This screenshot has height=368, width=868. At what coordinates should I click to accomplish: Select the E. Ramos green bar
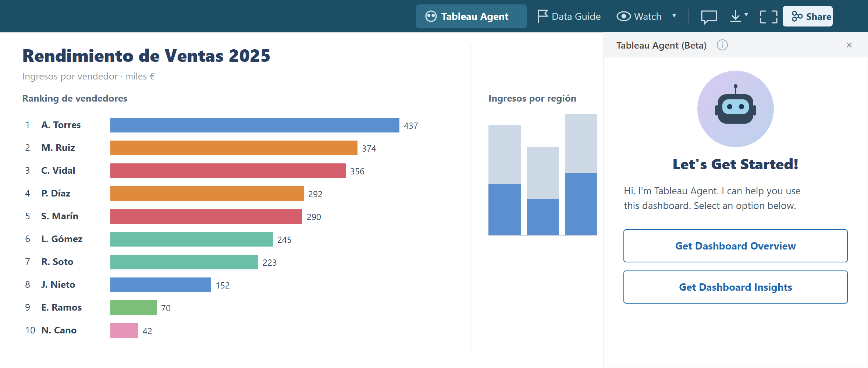pyautogui.click(x=134, y=308)
